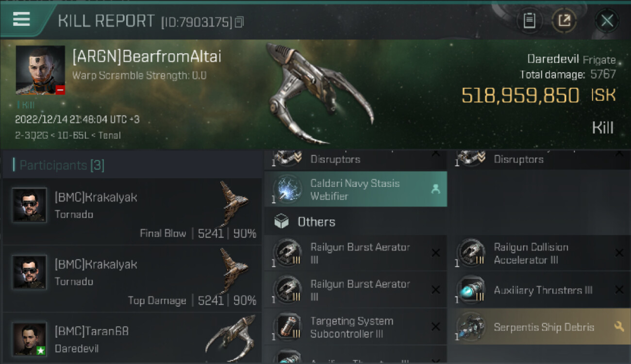Click the Targeting System Subcontroller III icon
631x364 pixels.
(x=287, y=327)
